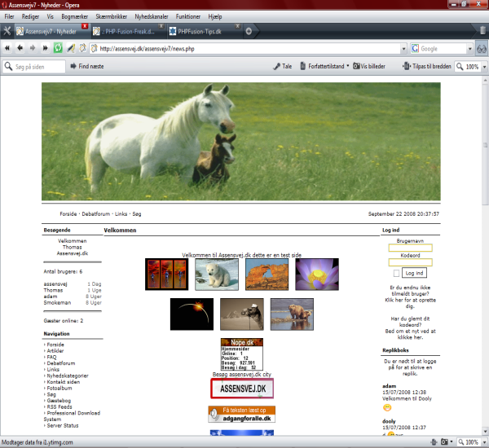Click the polar bear thumbnail
The height and width of the screenshot is (448, 489).
[x=216, y=274]
